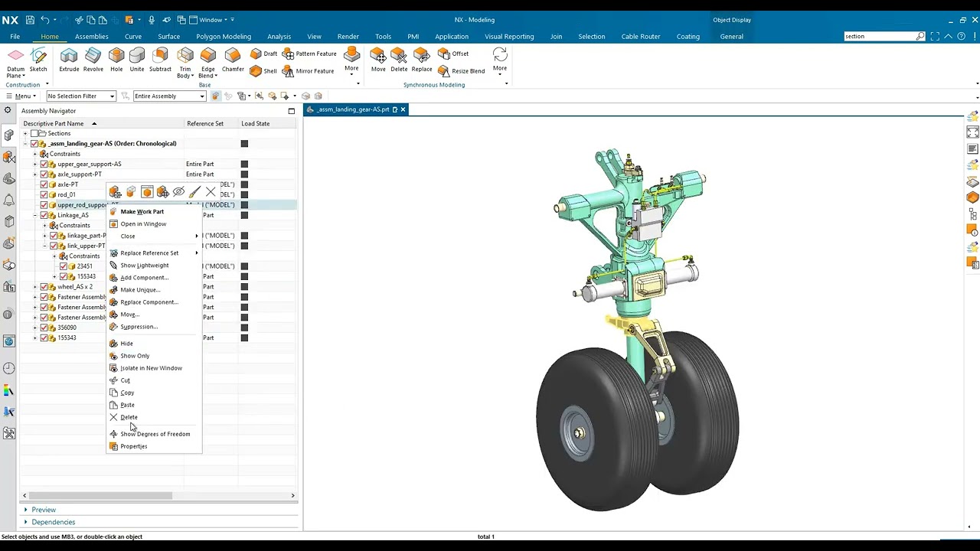Screen dimensions: 980x551
Task: Open the Assemblies ribbon tab
Action: tap(91, 36)
